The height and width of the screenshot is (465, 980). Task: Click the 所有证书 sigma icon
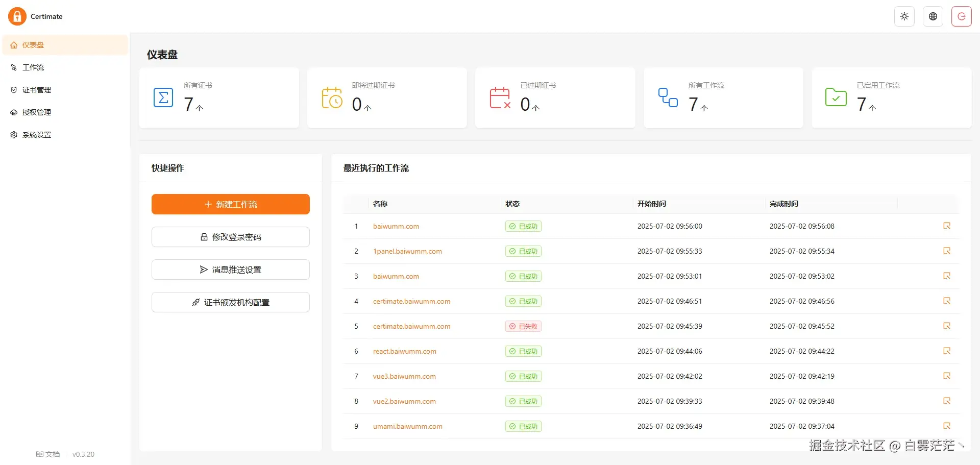pyautogui.click(x=163, y=97)
